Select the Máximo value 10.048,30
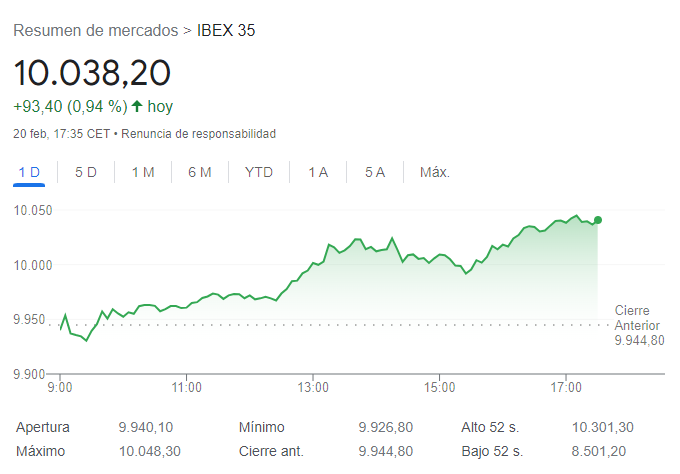Screen dimensions: 680x474 (150, 451)
